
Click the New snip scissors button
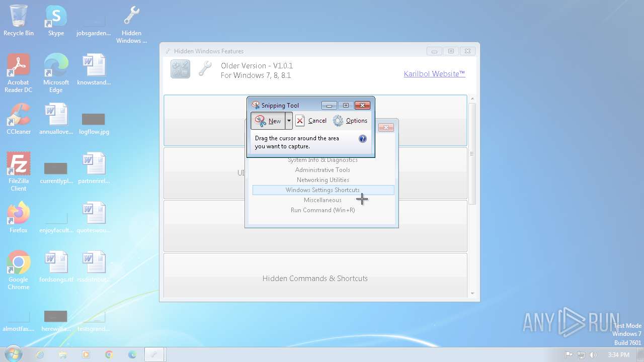[268, 121]
